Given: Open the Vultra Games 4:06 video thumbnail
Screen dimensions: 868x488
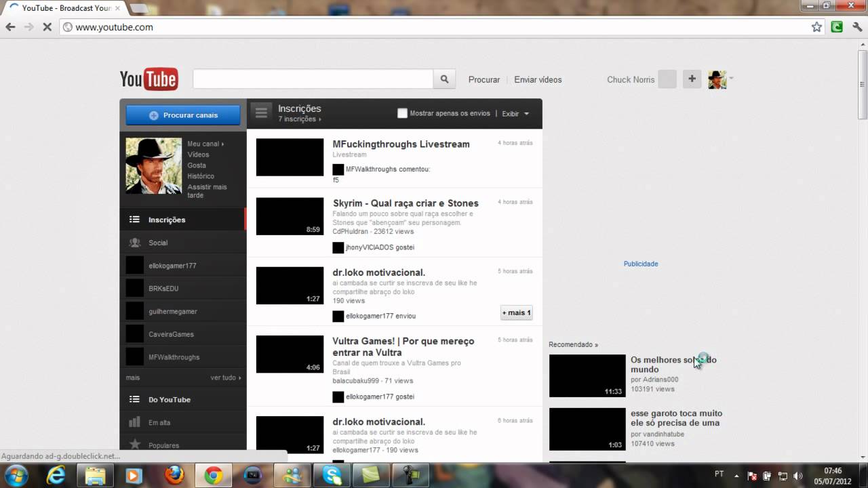Looking at the screenshot, I should coord(290,354).
